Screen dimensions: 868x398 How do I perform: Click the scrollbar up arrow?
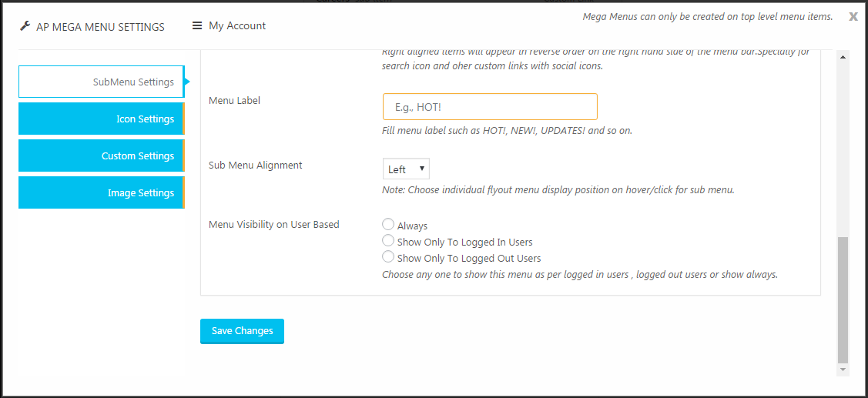(x=843, y=57)
